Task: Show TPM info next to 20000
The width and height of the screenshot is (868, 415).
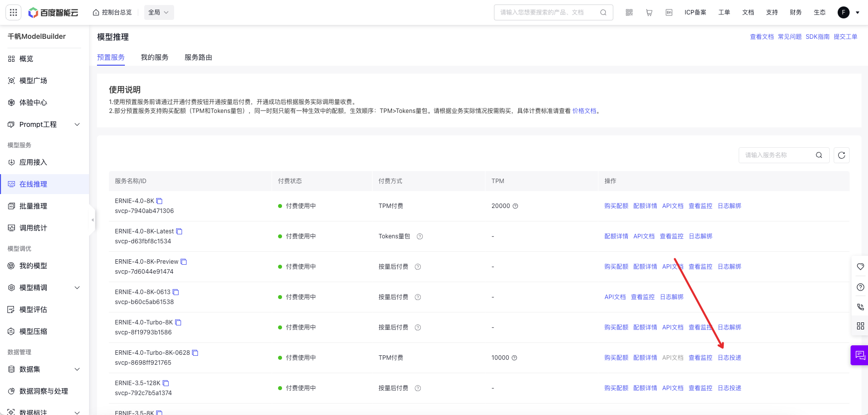Action: 515,206
